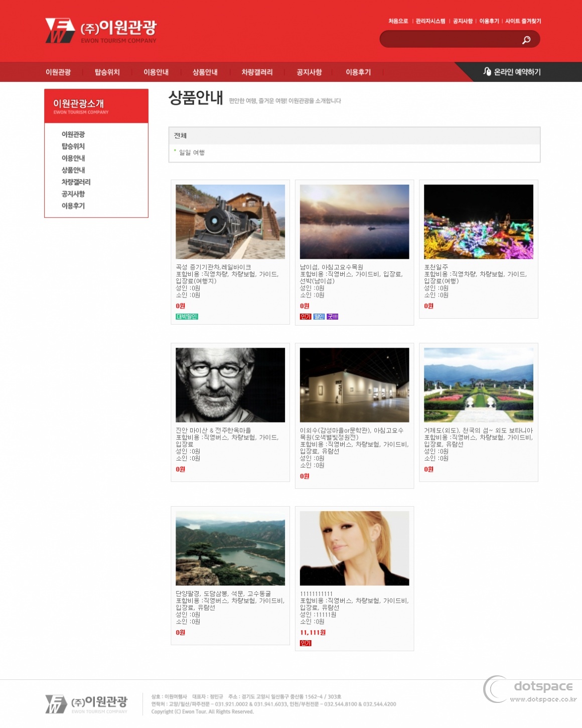Click inside the header search input field
The width and height of the screenshot is (582, 728).
pyautogui.click(x=452, y=39)
